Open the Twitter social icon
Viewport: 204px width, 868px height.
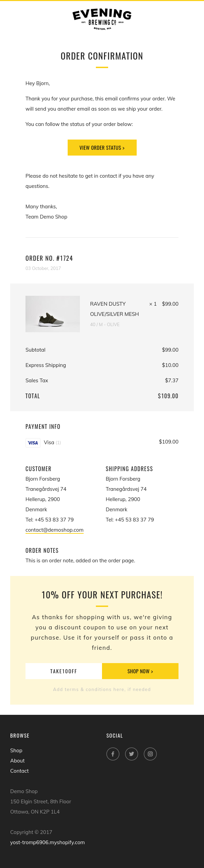pyautogui.click(x=132, y=754)
